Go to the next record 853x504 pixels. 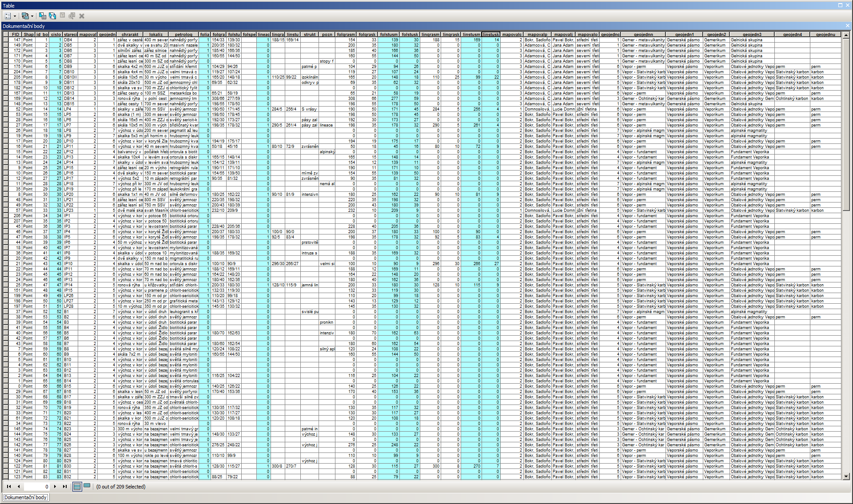55,486
